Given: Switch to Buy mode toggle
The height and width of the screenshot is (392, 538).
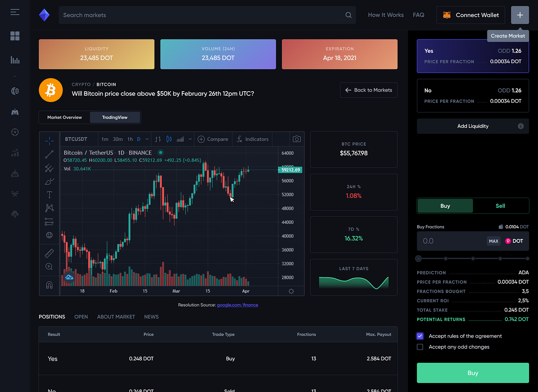Looking at the screenshot, I should pyautogui.click(x=445, y=206).
